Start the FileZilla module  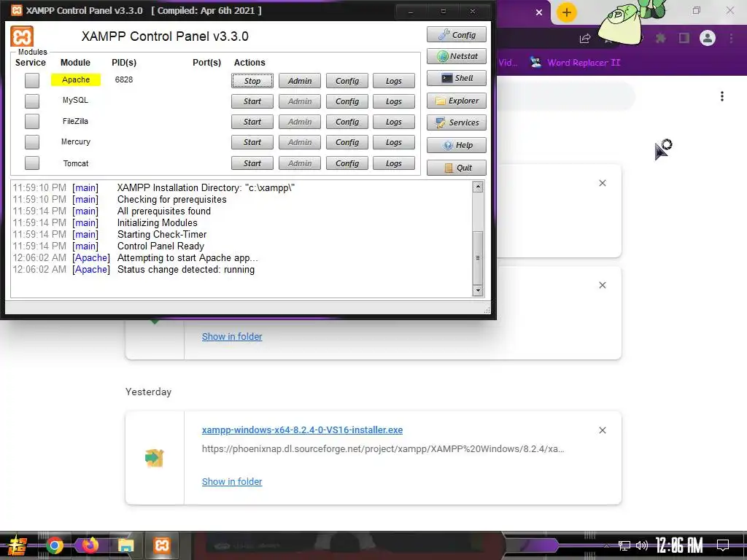click(x=252, y=122)
